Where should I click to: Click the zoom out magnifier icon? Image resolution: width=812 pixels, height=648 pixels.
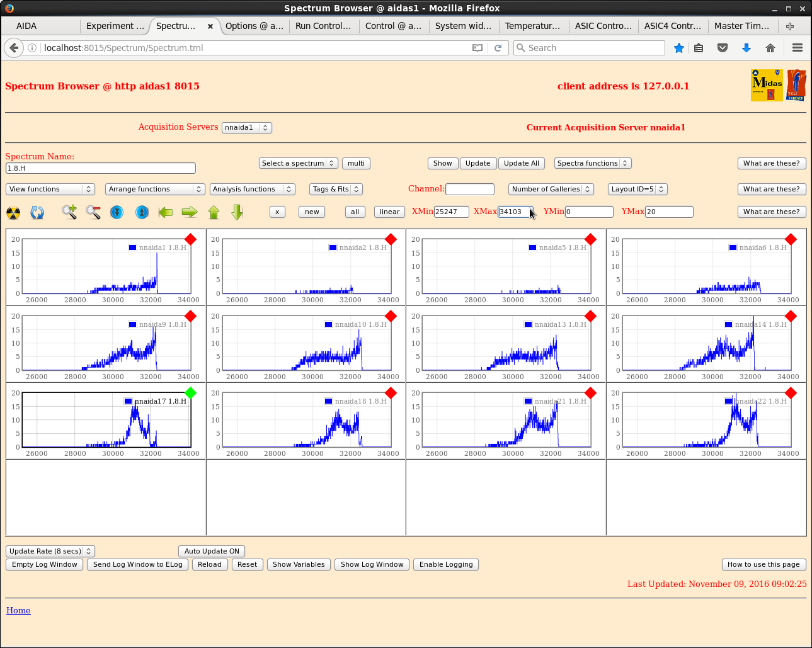93,212
